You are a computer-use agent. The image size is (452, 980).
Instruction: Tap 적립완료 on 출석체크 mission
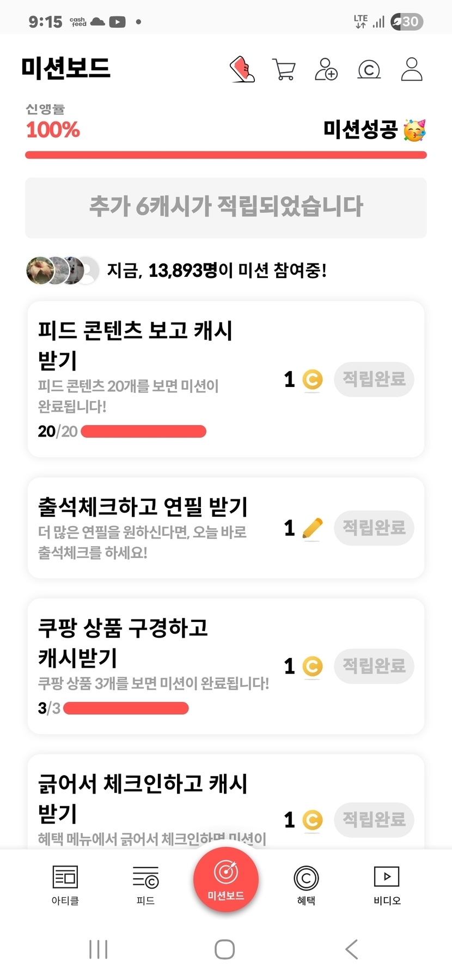coord(374,528)
